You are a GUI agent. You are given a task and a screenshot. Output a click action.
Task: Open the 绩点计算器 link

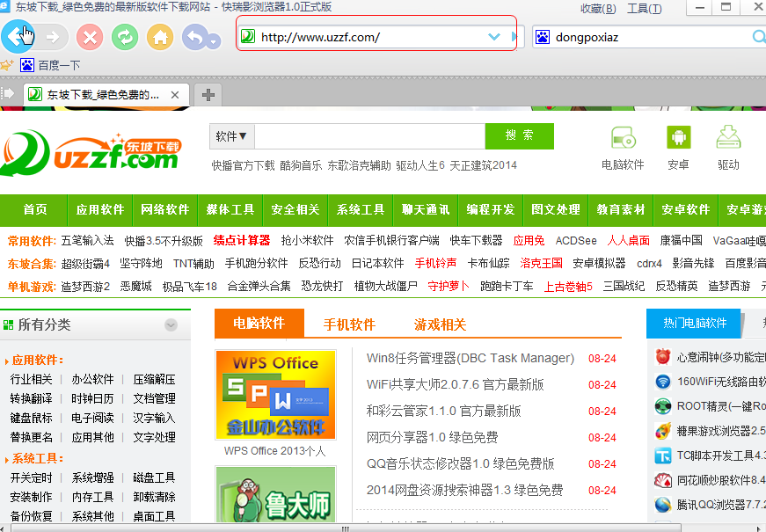[241, 240]
